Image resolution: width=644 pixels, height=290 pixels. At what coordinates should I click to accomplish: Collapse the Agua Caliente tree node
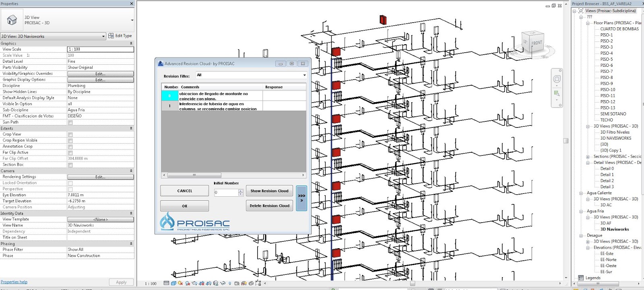(x=581, y=193)
